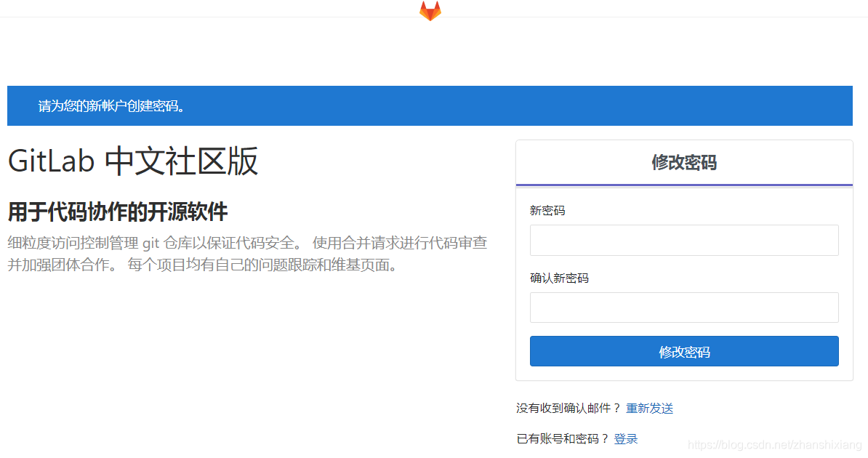
Task: Click the 没有收到确认邮件？ text
Action: point(568,409)
